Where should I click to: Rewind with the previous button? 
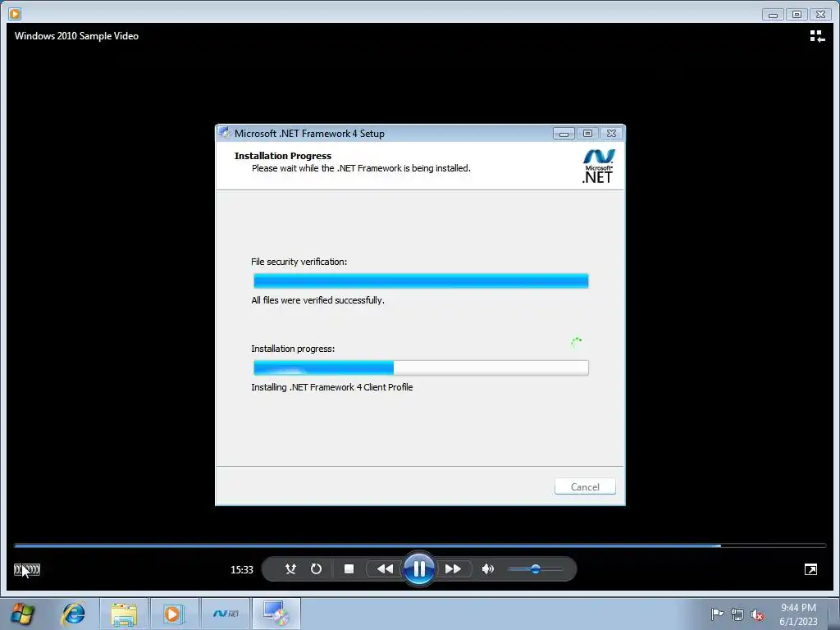coord(385,569)
